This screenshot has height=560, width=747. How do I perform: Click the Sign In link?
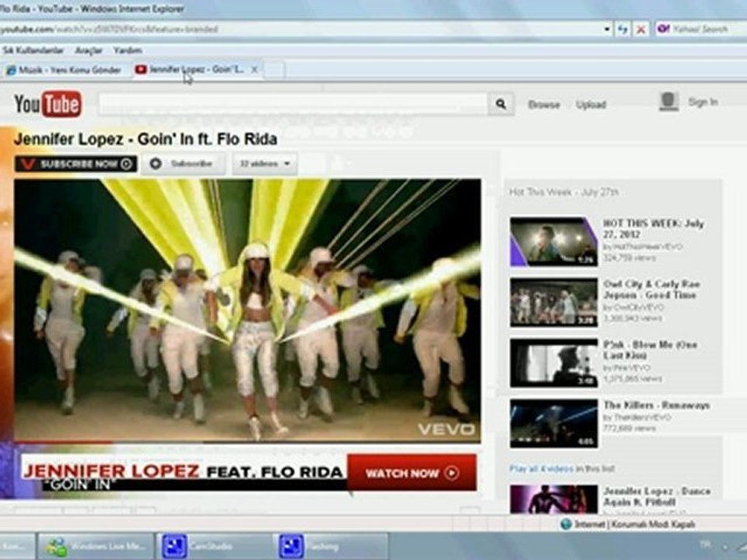tap(703, 102)
